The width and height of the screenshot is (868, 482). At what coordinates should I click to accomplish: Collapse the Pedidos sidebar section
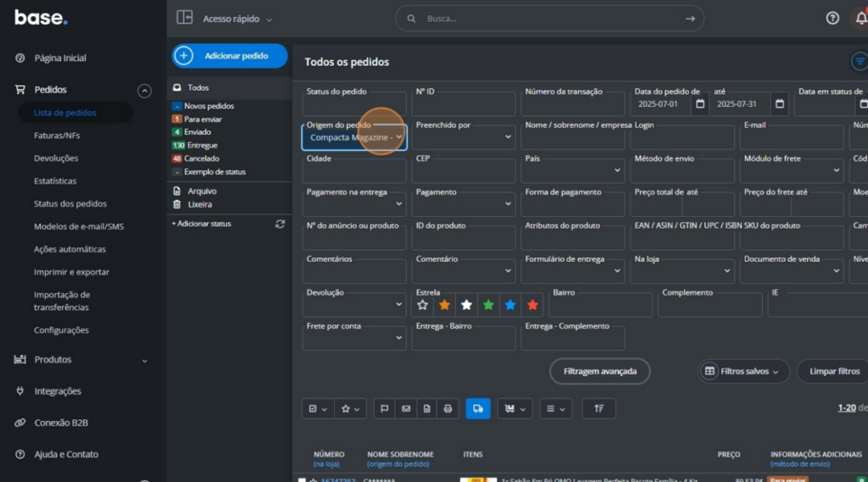[145, 90]
